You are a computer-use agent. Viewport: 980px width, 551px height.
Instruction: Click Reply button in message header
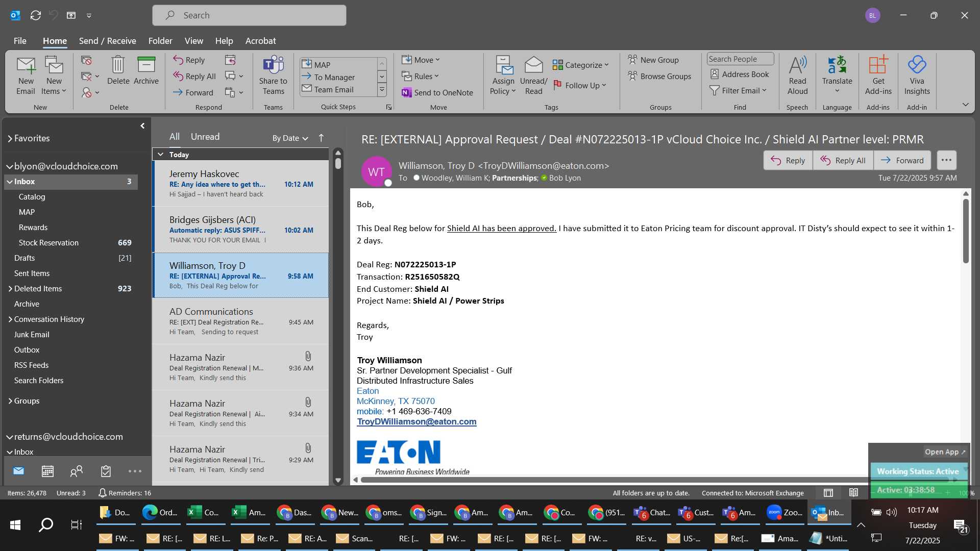point(788,160)
